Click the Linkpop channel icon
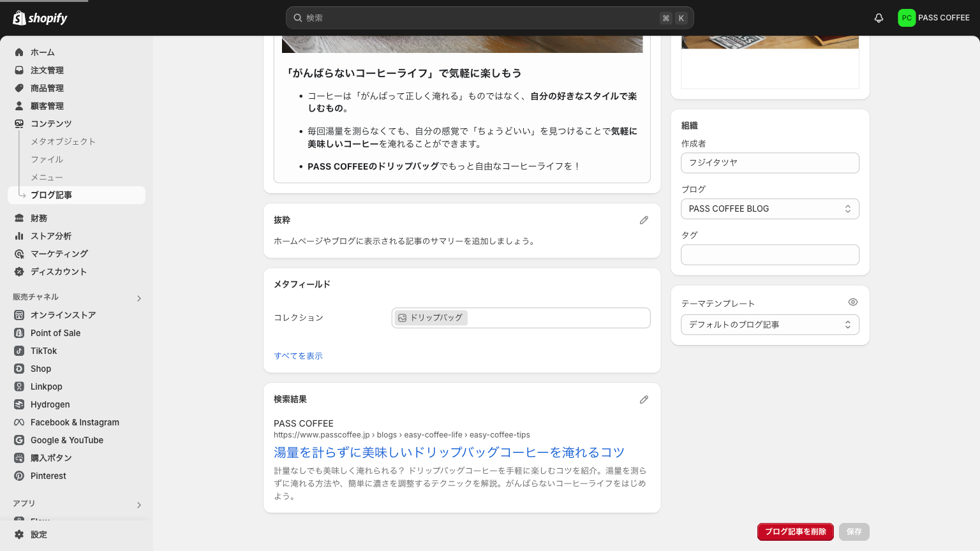This screenshot has width=980, height=551. pyautogui.click(x=19, y=386)
